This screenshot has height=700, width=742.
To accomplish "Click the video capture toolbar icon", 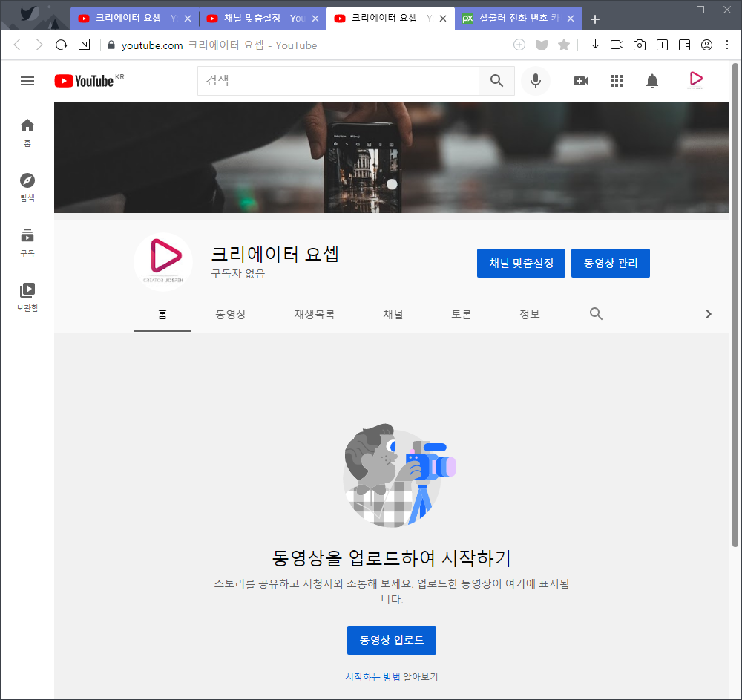I will [x=617, y=45].
